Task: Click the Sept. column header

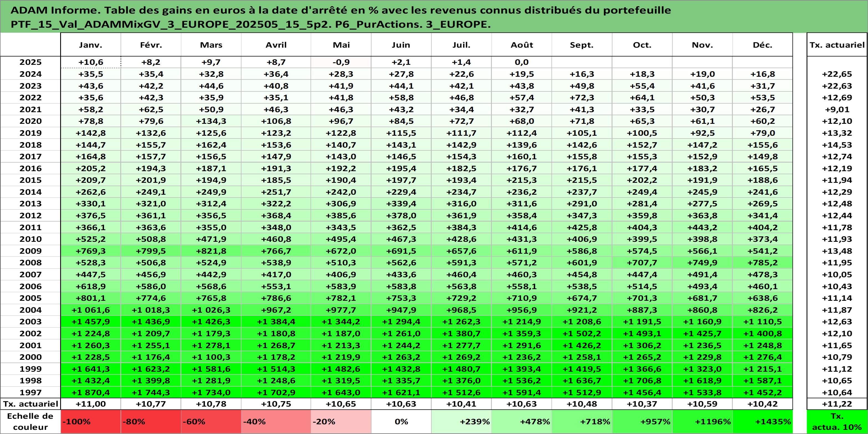Action: coord(582,45)
